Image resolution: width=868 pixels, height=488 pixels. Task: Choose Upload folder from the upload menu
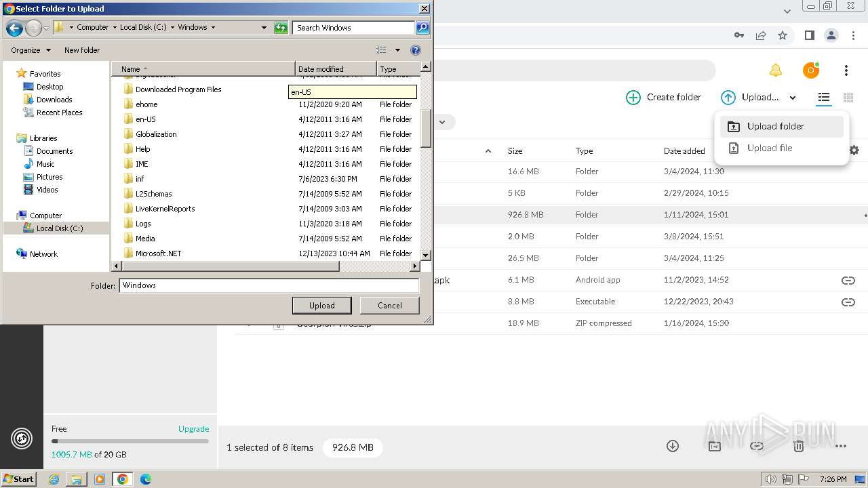[782, 126]
